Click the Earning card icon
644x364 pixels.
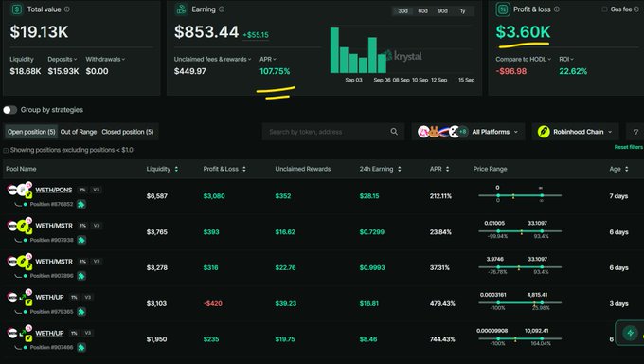point(181,9)
